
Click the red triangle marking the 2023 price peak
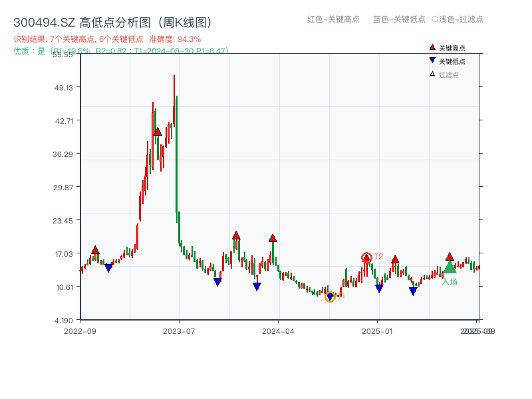tap(158, 132)
